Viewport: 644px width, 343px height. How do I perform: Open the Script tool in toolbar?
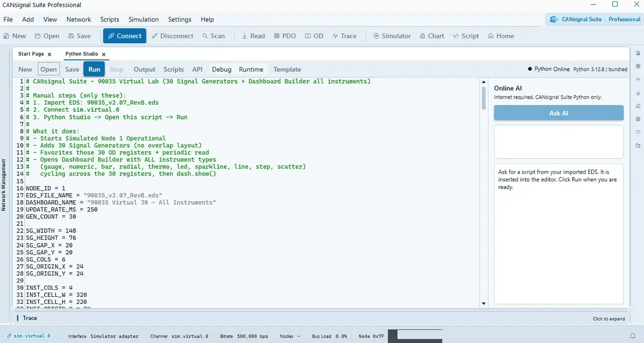tap(466, 36)
